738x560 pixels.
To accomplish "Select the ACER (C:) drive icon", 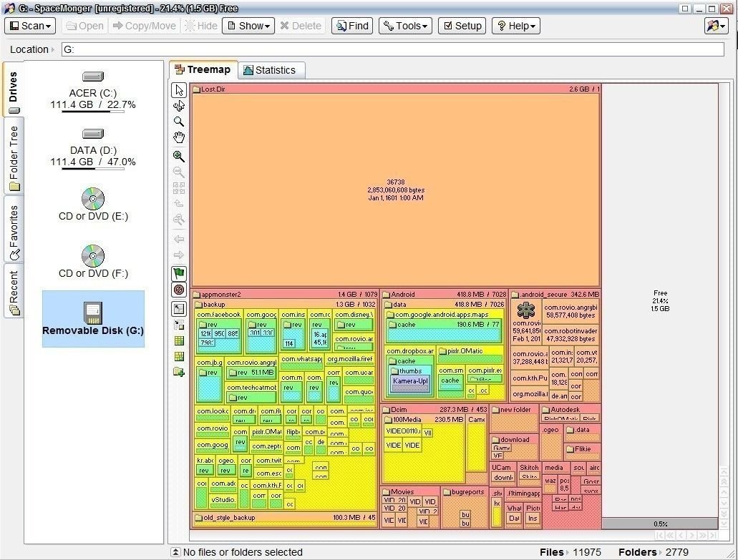I will coord(93,77).
